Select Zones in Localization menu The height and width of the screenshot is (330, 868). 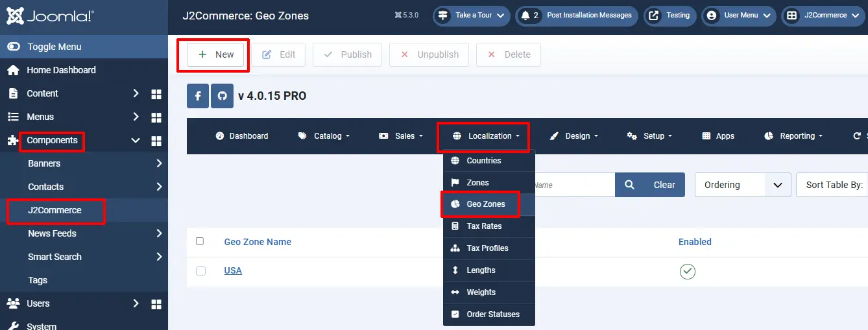coord(489,183)
